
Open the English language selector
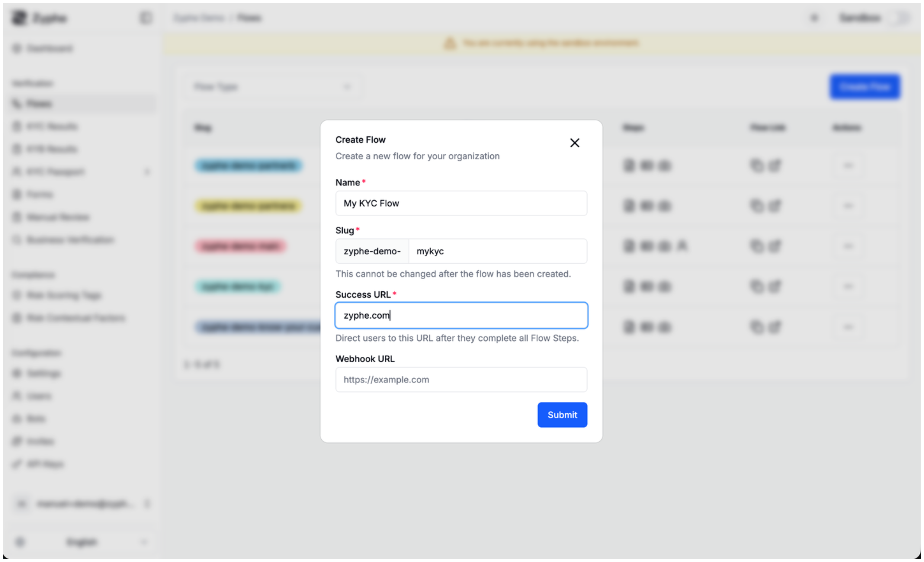point(82,542)
